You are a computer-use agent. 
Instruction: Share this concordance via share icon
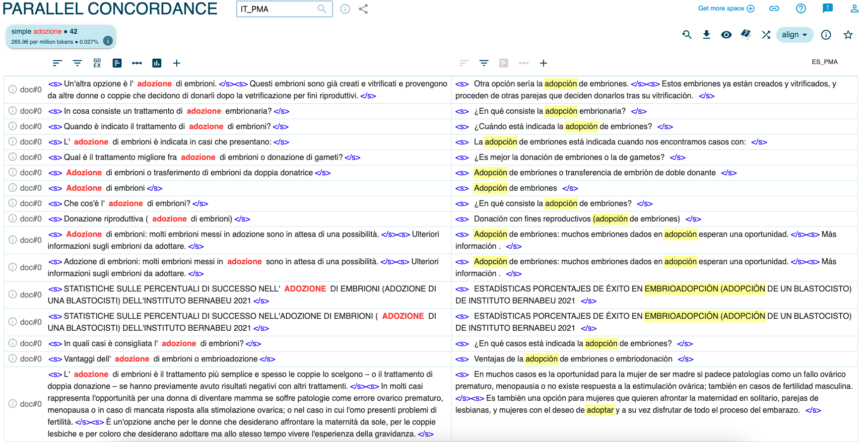pyautogui.click(x=363, y=9)
